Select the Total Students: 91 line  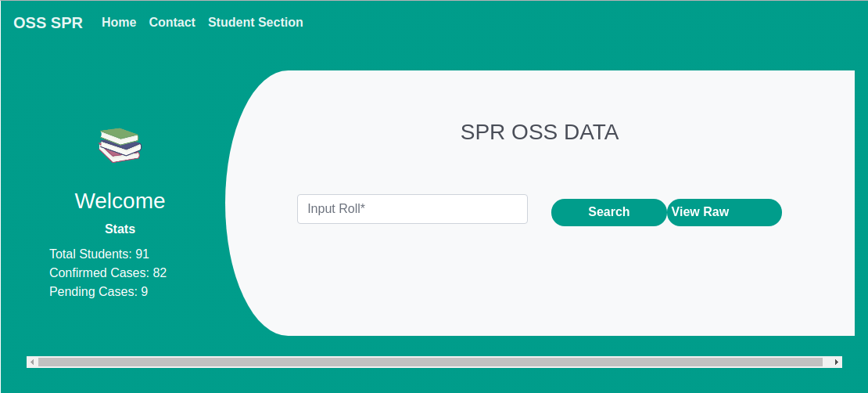(x=99, y=254)
